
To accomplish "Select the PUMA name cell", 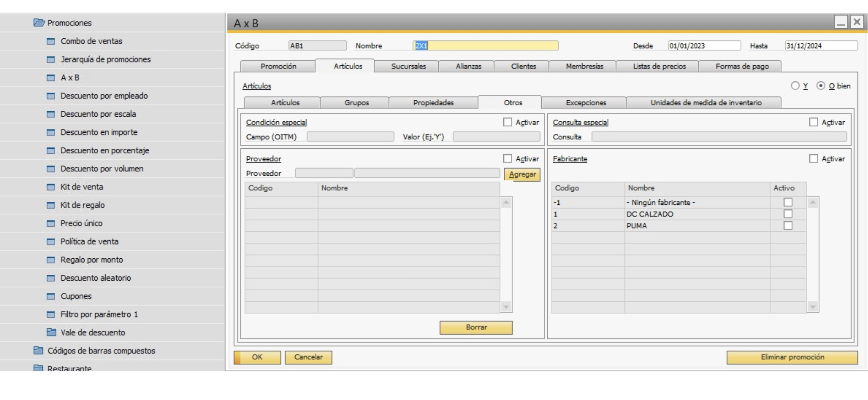I will [697, 226].
